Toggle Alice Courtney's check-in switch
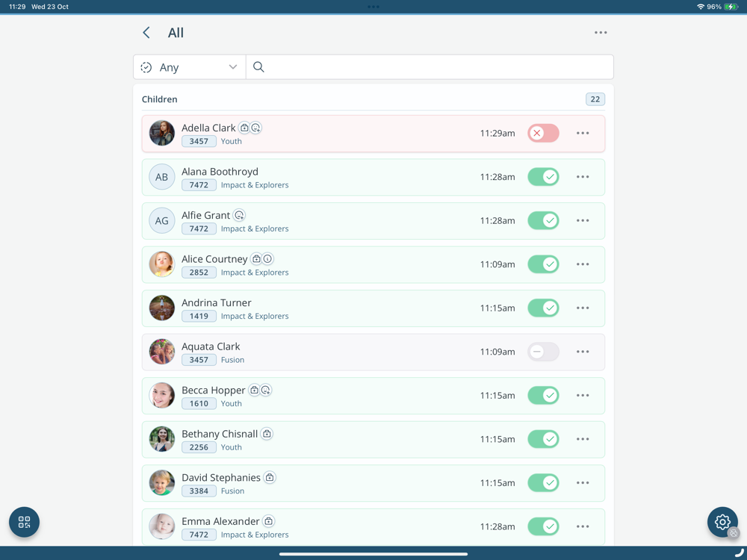The image size is (747, 560). click(543, 264)
